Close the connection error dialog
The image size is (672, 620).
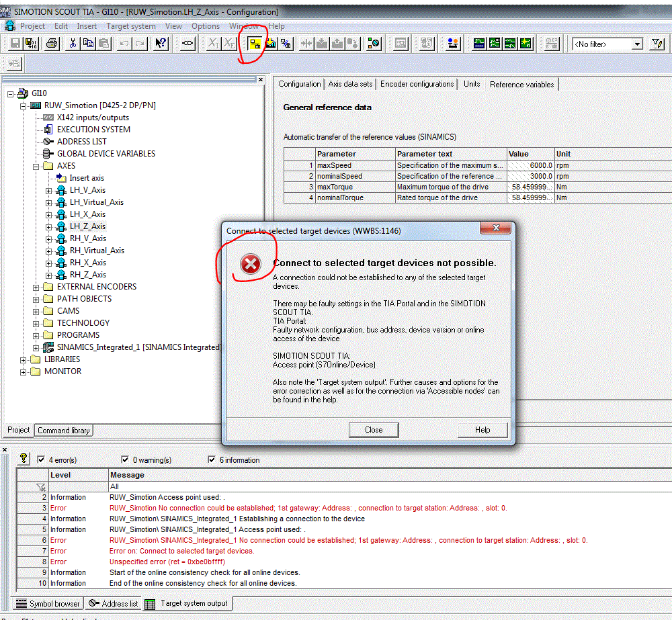(x=374, y=430)
